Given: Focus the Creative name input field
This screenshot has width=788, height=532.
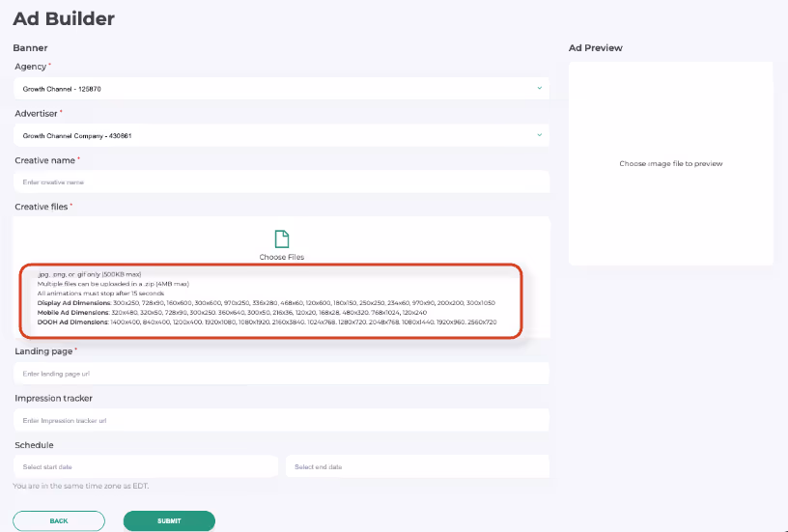Looking at the screenshot, I should pyautogui.click(x=281, y=182).
